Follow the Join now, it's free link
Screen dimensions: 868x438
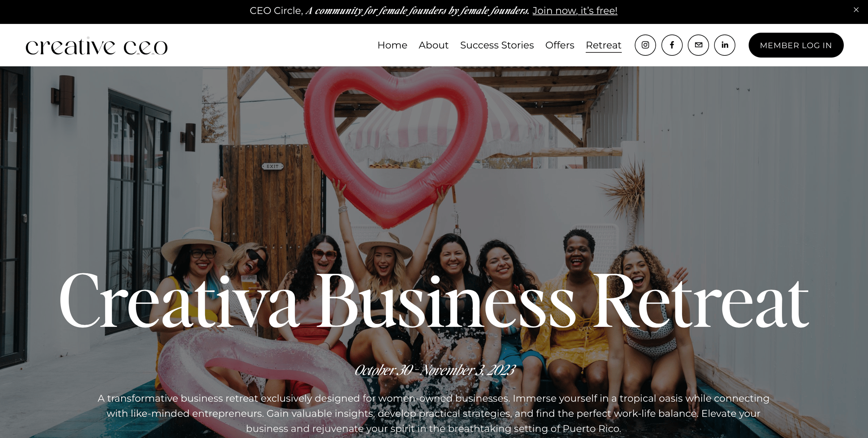(575, 11)
